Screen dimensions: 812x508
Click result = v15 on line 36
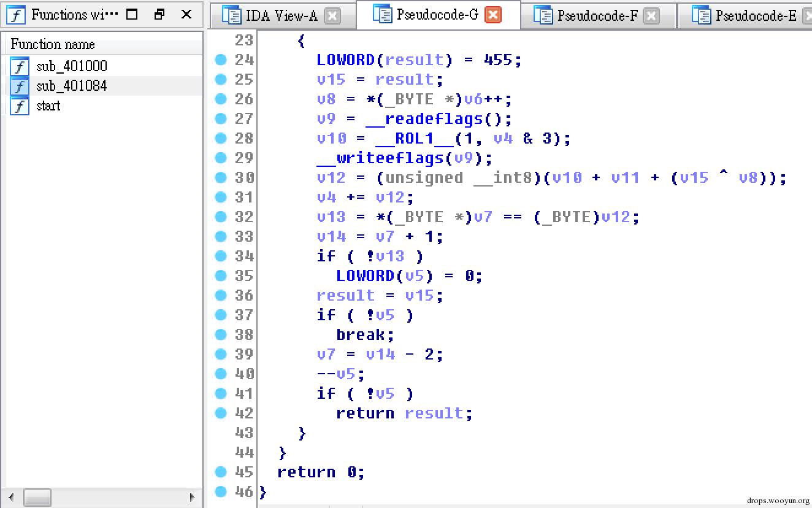coord(380,296)
